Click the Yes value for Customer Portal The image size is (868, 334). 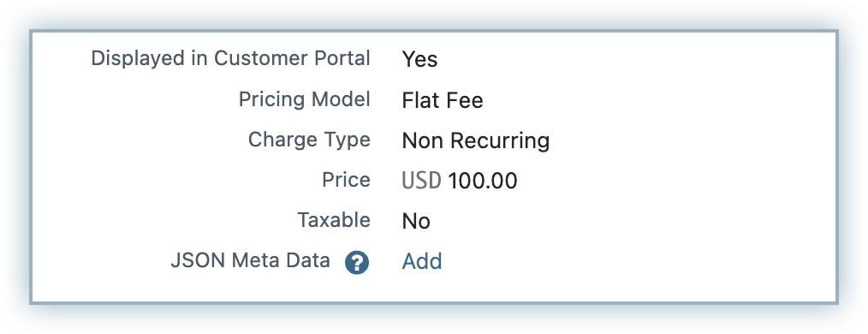[419, 59]
